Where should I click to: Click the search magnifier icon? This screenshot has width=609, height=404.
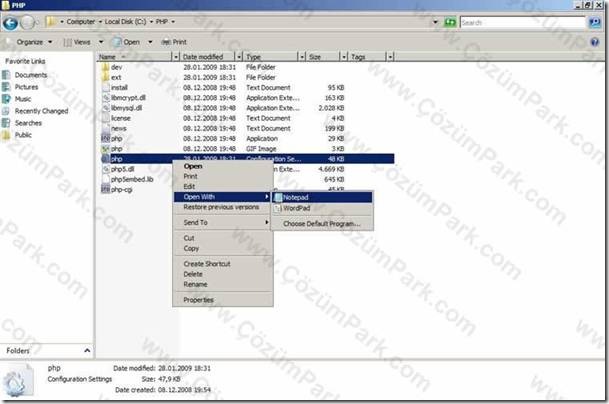pyautogui.click(x=595, y=23)
